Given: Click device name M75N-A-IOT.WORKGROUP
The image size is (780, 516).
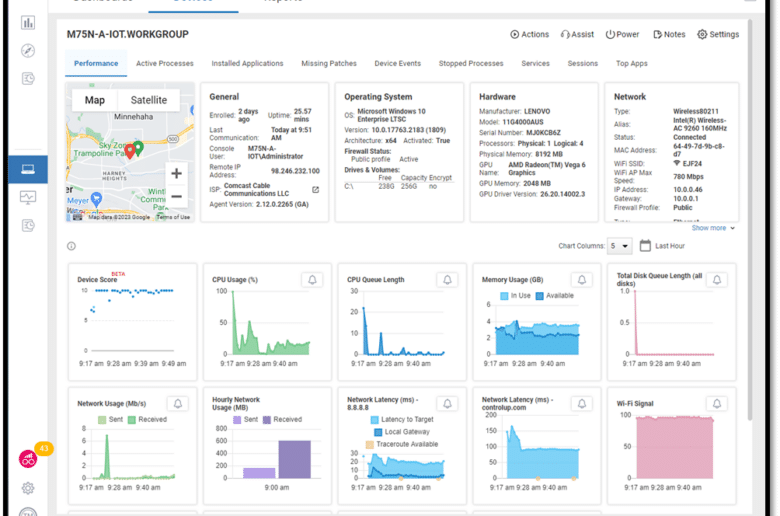Looking at the screenshot, I should [x=128, y=34].
